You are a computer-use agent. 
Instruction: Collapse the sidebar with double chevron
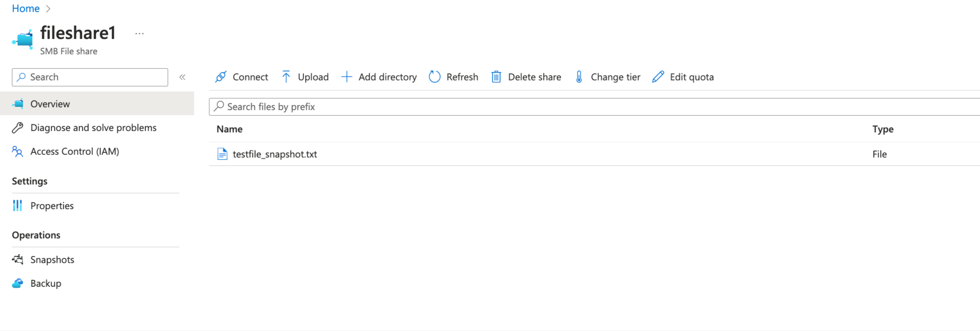(x=182, y=77)
